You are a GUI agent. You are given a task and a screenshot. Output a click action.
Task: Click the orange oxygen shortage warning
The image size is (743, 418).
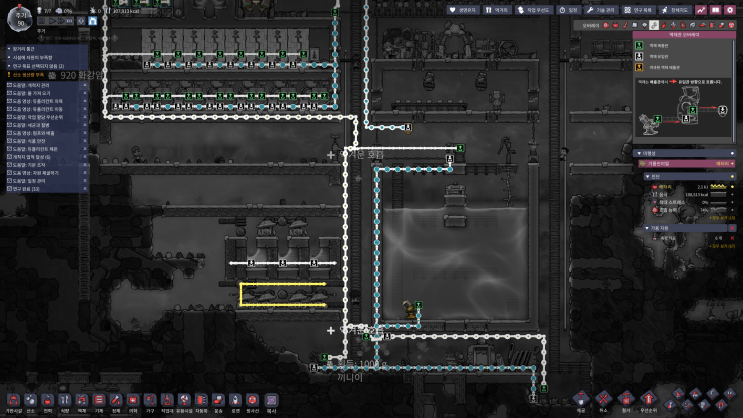pyautogui.click(x=28, y=75)
